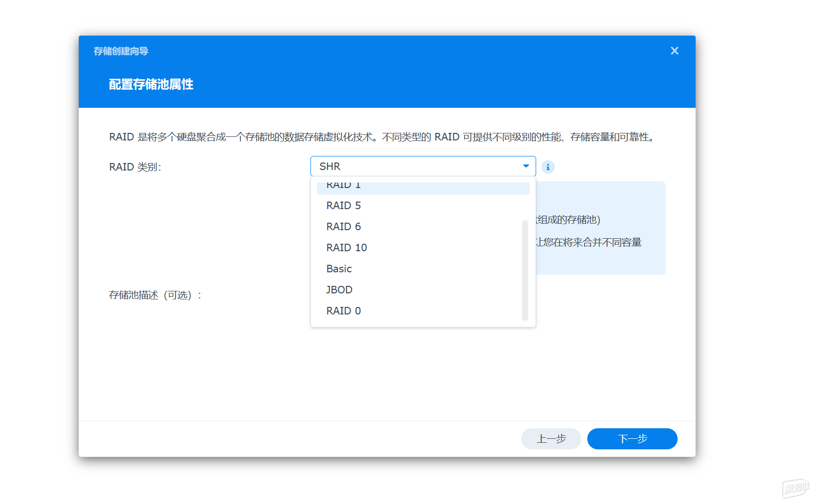The height and width of the screenshot is (504, 815).
Task: Open the RAID type combo box showing SHR
Action: click(x=423, y=166)
